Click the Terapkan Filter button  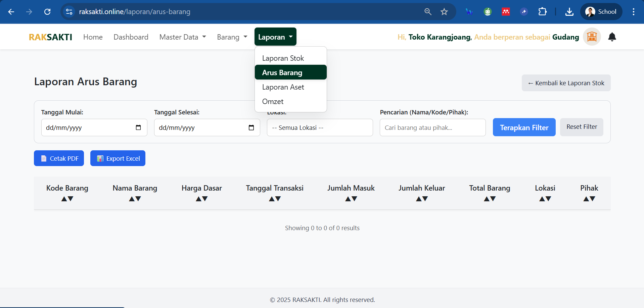(524, 127)
